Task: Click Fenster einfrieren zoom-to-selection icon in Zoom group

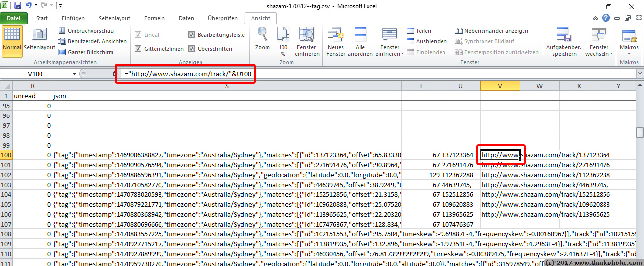Action: coord(307,41)
